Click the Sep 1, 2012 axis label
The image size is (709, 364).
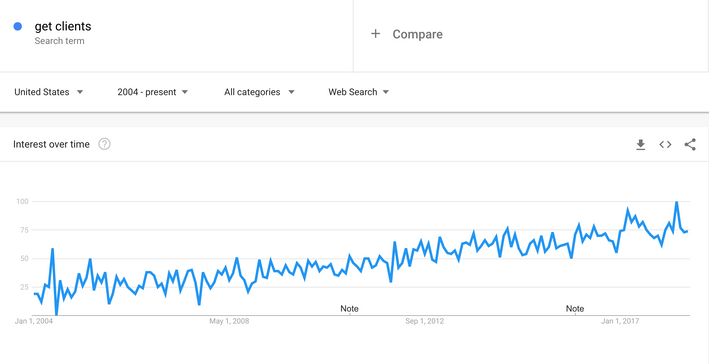425,321
